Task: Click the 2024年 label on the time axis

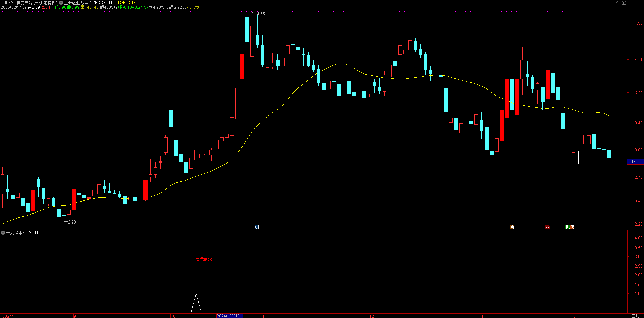Action: coord(9,316)
